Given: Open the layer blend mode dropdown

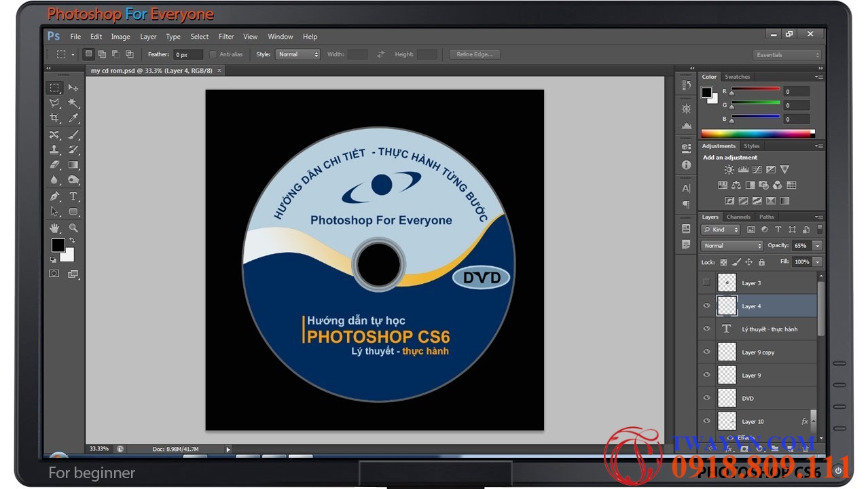Looking at the screenshot, I should 732,246.
